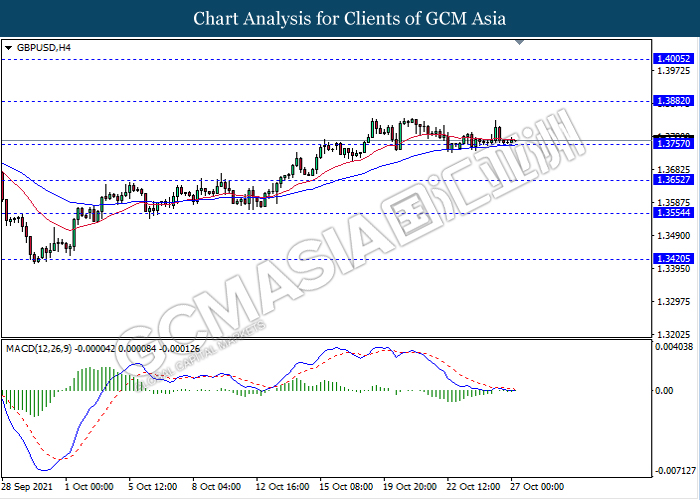Screen dimensions: 700x500
Task: Click the 15 Oct 08:00 time label
Action: pyautogui.click(x=346, y=487)
